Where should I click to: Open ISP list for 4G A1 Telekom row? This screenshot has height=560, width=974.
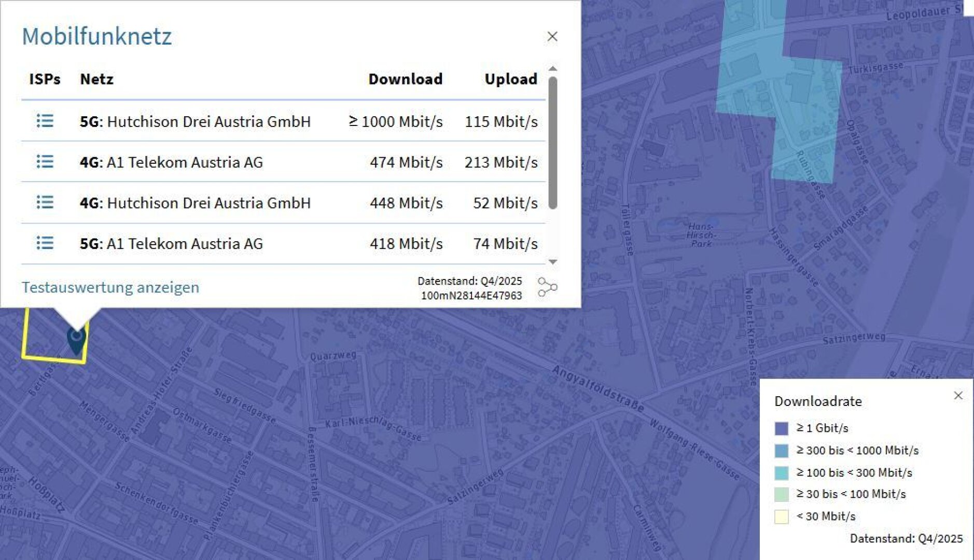[45, 162]
